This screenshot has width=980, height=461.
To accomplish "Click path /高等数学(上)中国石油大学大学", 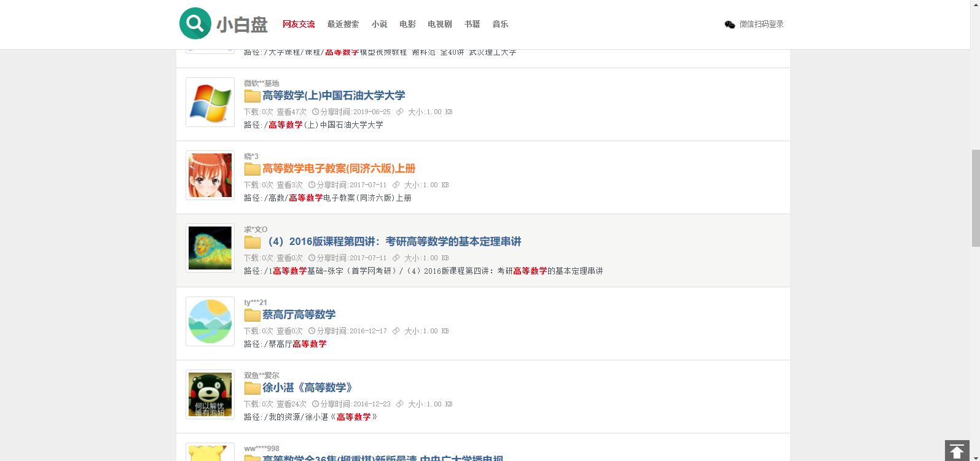I will coord(324,125).
